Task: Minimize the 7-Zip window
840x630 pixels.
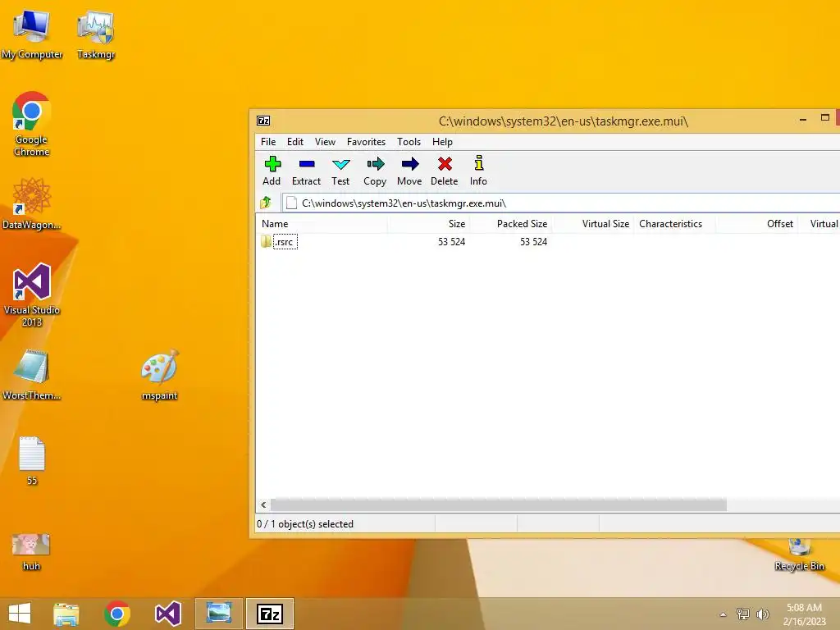Action: 802,119
